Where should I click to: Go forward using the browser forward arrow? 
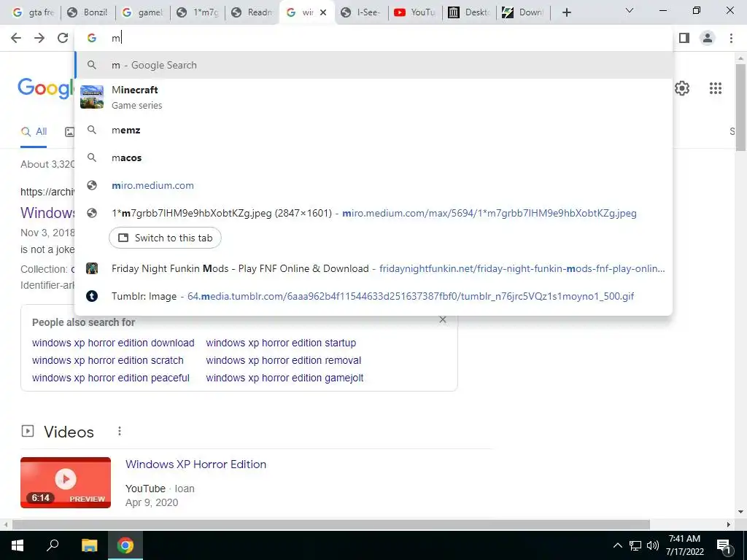[x=39, y=38]
